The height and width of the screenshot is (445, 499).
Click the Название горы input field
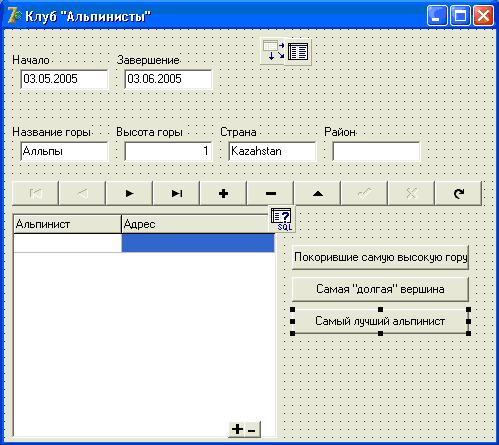[64, 151]
